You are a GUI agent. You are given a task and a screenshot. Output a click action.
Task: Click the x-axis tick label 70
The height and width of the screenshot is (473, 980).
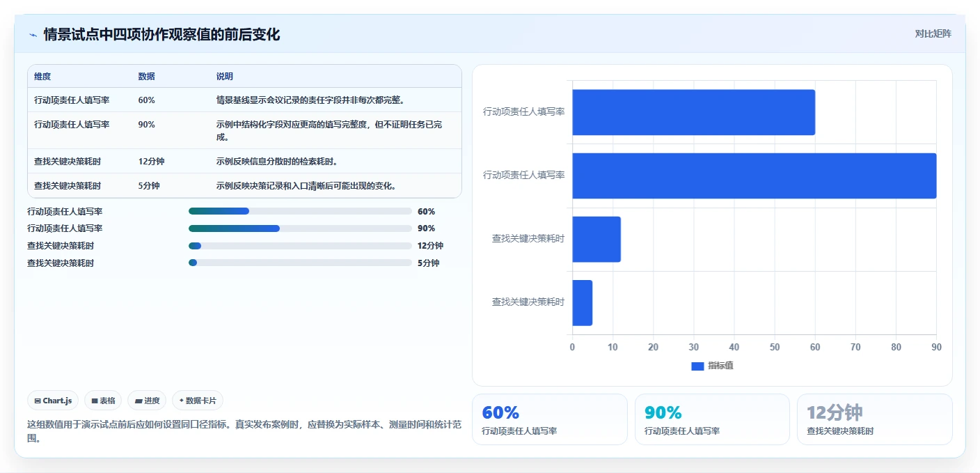[x=855, y=347]
